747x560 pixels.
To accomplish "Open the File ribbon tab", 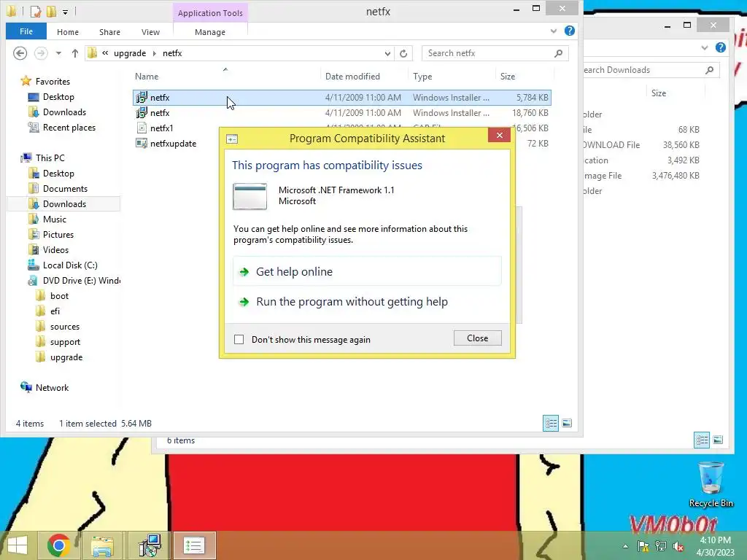I will click(26, 31).
